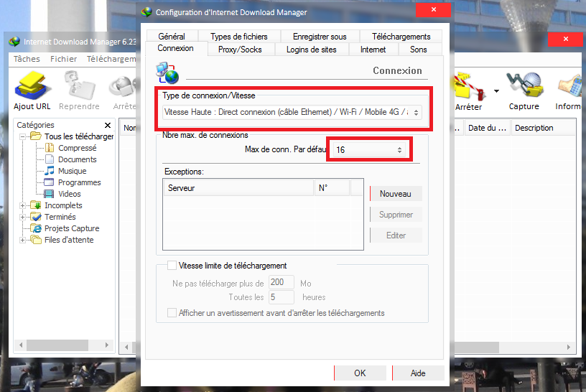Click the Date du column header
586x392 pixels.
(x=488, y=128)
